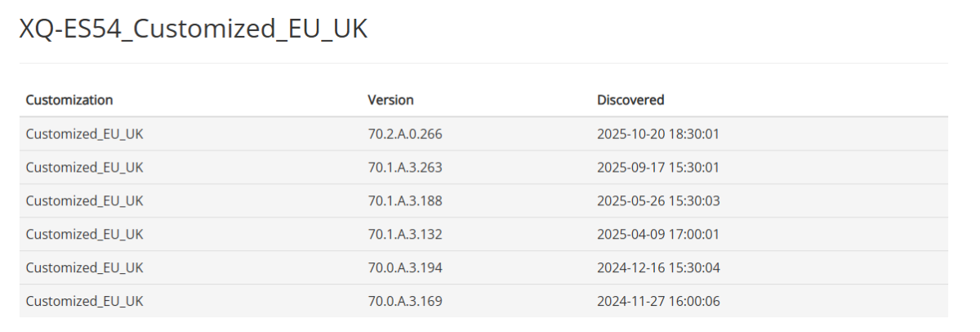Click Customized_EU_UK in the 70.1.A.3.188 row
The height and width of the screenshot is (332, 980).
(85, 200)
